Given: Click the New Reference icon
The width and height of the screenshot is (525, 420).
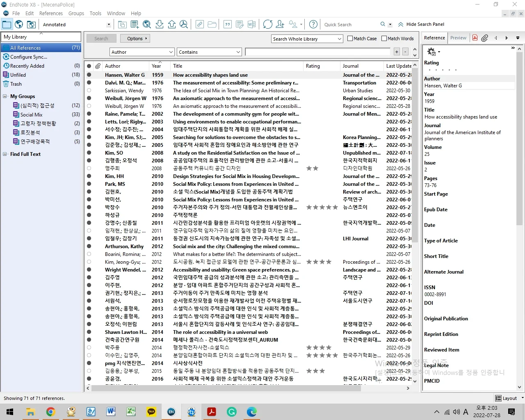Looking at the screenshot, I should [135, 25].
